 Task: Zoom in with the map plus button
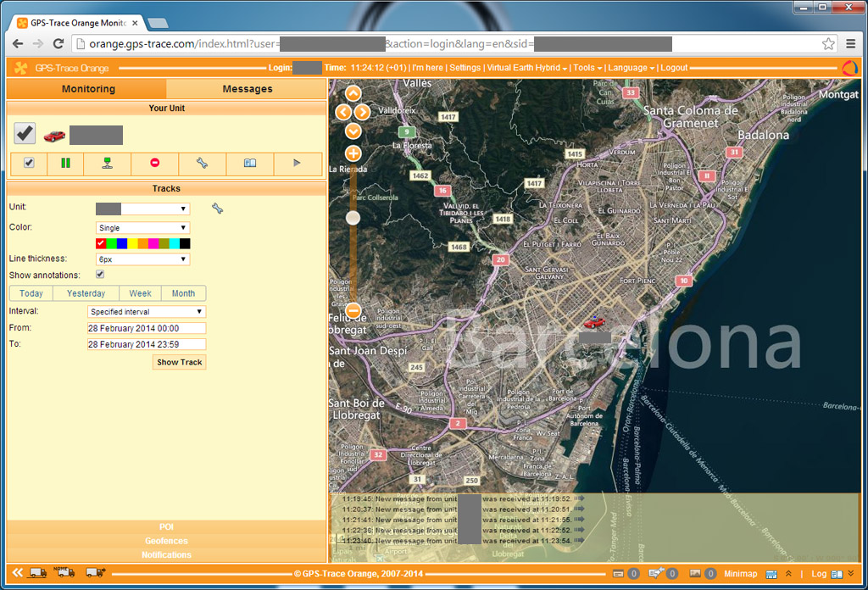(x=353, y=153)
